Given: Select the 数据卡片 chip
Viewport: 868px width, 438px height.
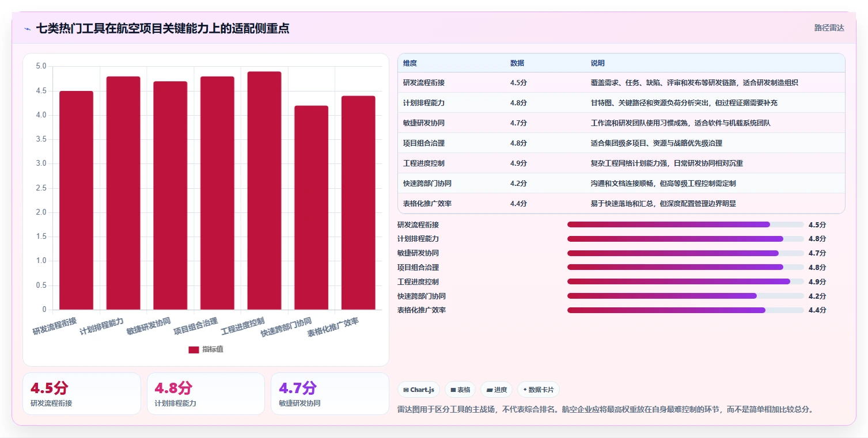Looking at the screenshot, I should click(x=538, y=390).
